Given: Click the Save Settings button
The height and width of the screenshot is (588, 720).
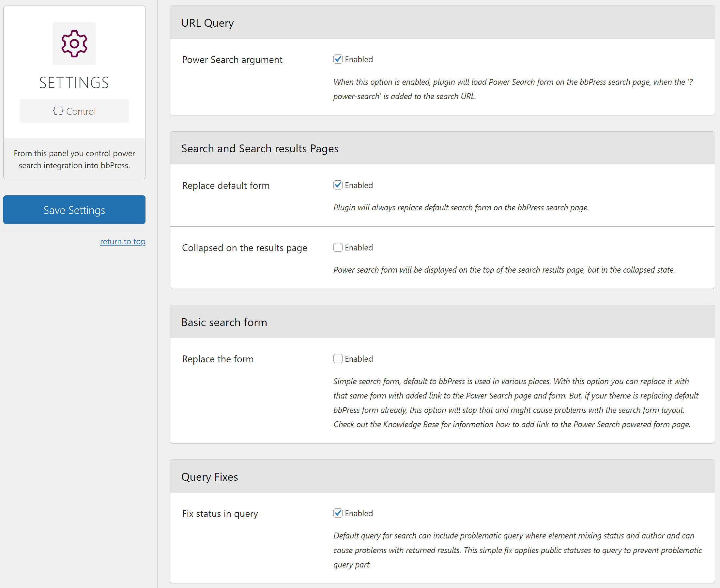Looking at the screenshot, I should click(74, 210).
